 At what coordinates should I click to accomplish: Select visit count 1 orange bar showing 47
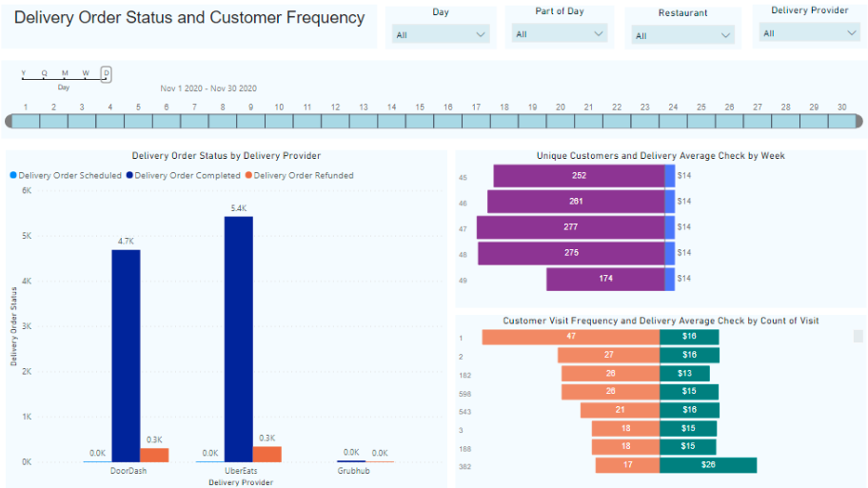(571, 337)
